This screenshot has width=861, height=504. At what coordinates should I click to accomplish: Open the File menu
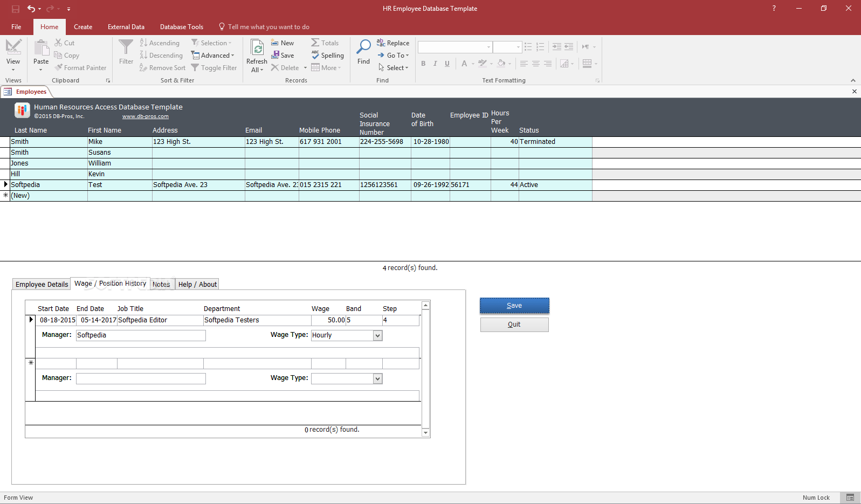point(16,27)
